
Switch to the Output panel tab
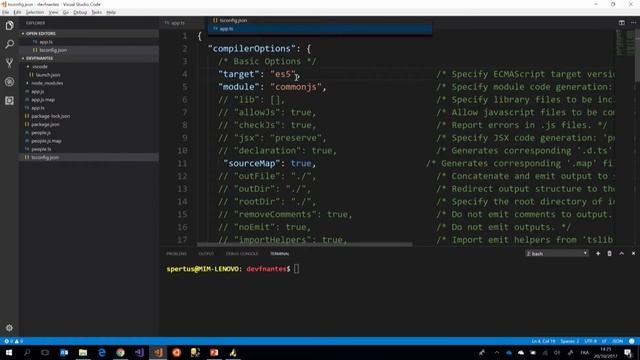coord(206,253)
